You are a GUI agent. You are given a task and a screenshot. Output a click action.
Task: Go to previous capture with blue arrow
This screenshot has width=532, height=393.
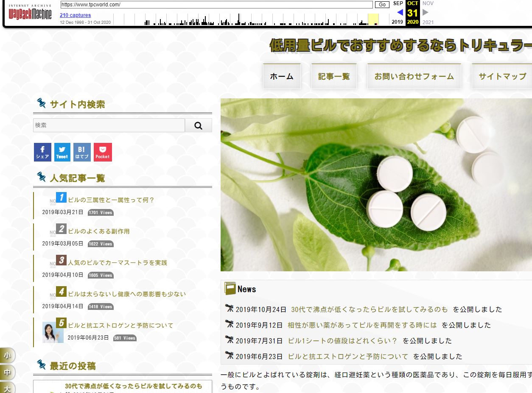click(400, 12)
